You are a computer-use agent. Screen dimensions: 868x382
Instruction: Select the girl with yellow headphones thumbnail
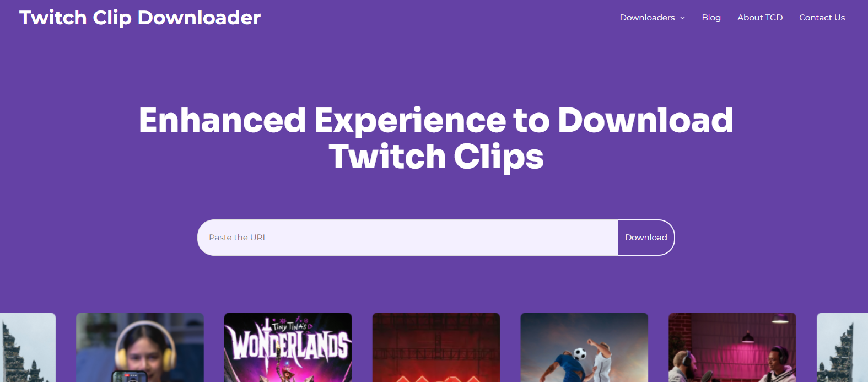tap(140, 347)
